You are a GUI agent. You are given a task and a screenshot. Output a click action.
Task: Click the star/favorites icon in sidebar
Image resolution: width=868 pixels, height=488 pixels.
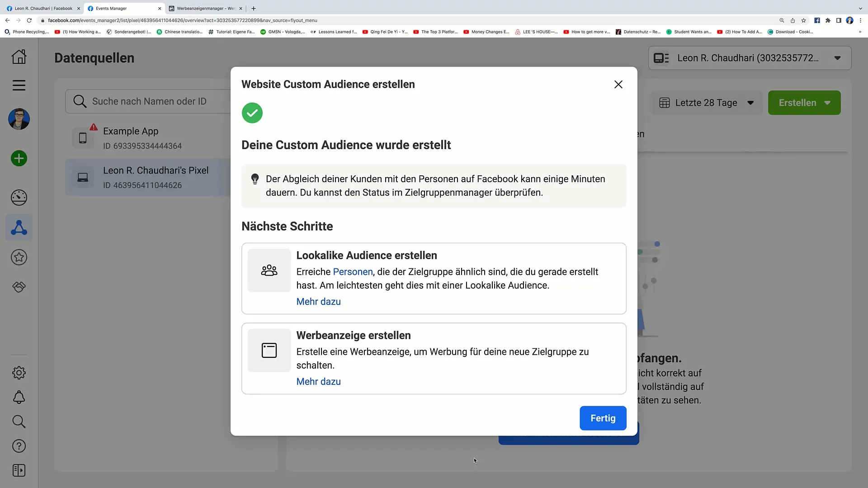pyautogui.click(x=19, y=258)
